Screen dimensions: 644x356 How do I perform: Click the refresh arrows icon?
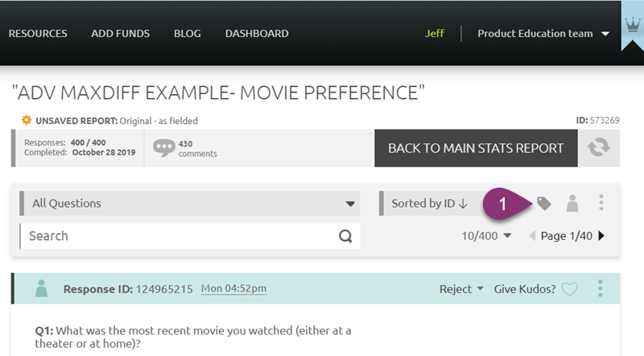coord(597,148)
